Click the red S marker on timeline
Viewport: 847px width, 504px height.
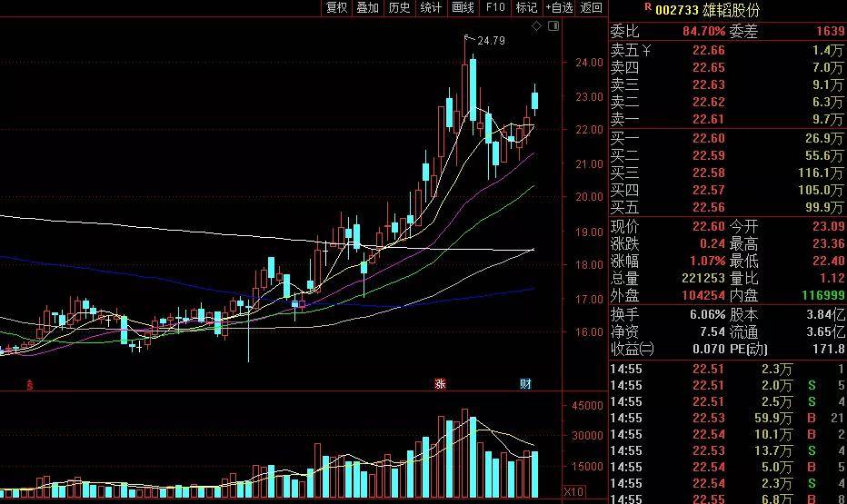[x=30, y=384]
